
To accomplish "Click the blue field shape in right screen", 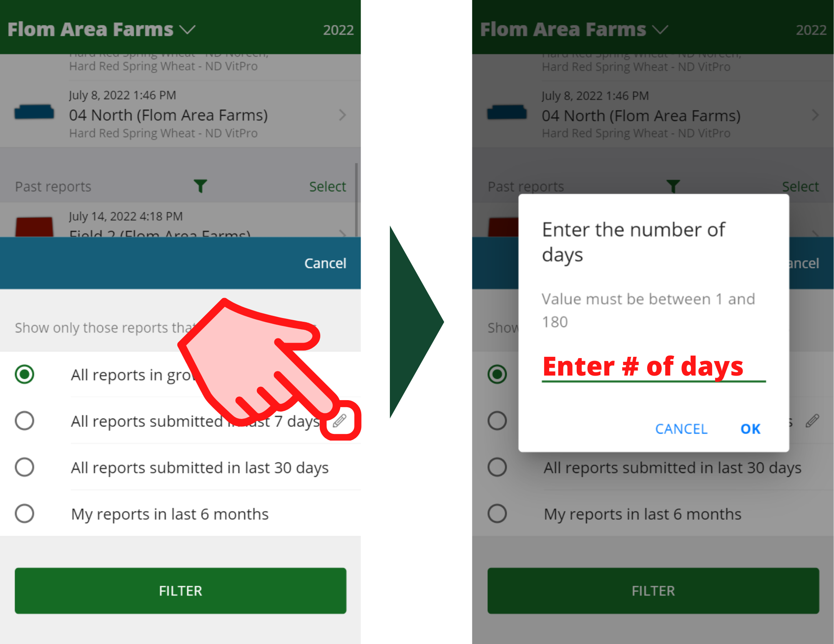I will pyautogui.click(x=507, y=113).
